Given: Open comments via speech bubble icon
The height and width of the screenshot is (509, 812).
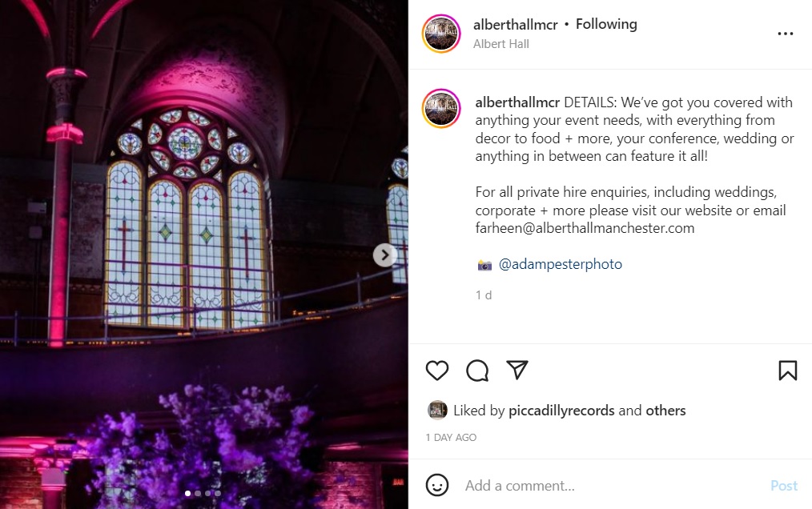Looking at the screenshot, I should point(477,371).
